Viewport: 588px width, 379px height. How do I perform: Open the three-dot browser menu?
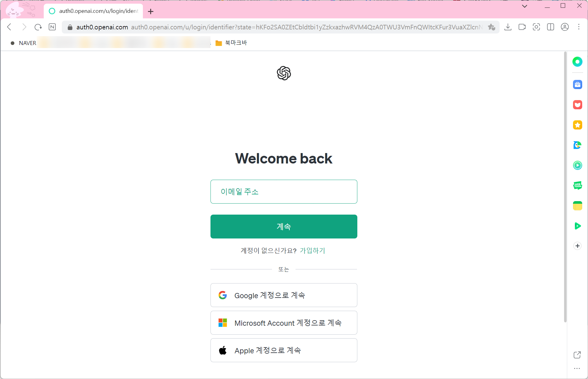tap(579, 27)
